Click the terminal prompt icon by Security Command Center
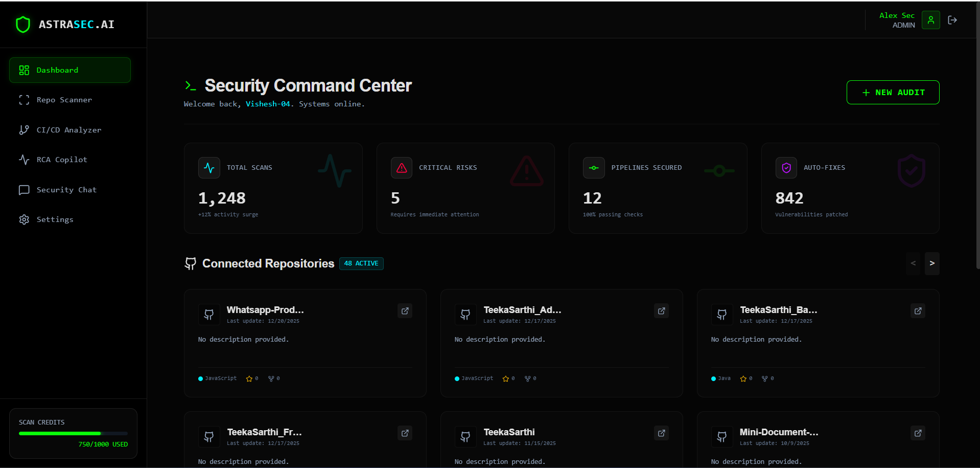The height and width of the screenshot is (468, 980). (x=191, y=86)
